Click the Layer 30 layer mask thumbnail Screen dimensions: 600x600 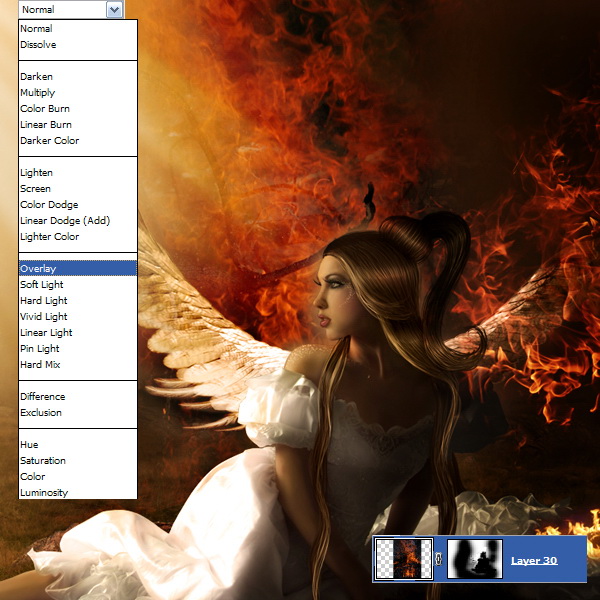pyautogui.click(x=475, y=559)
